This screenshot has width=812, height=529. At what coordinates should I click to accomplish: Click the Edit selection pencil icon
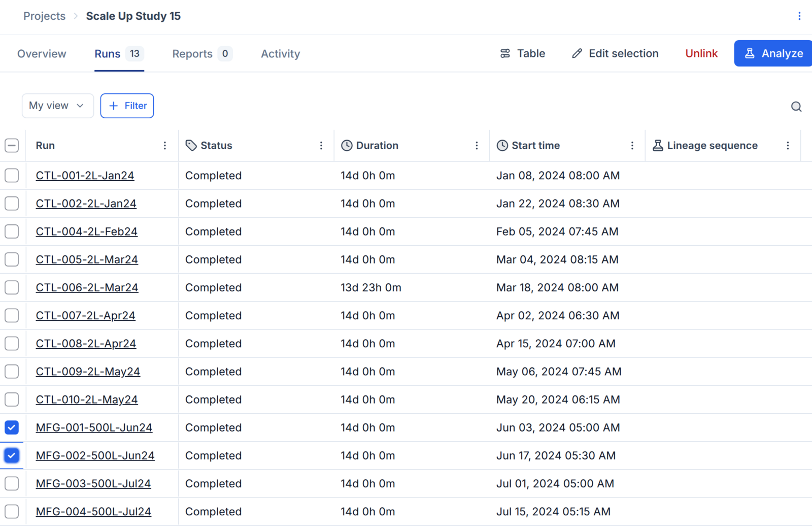pos(577,53)
